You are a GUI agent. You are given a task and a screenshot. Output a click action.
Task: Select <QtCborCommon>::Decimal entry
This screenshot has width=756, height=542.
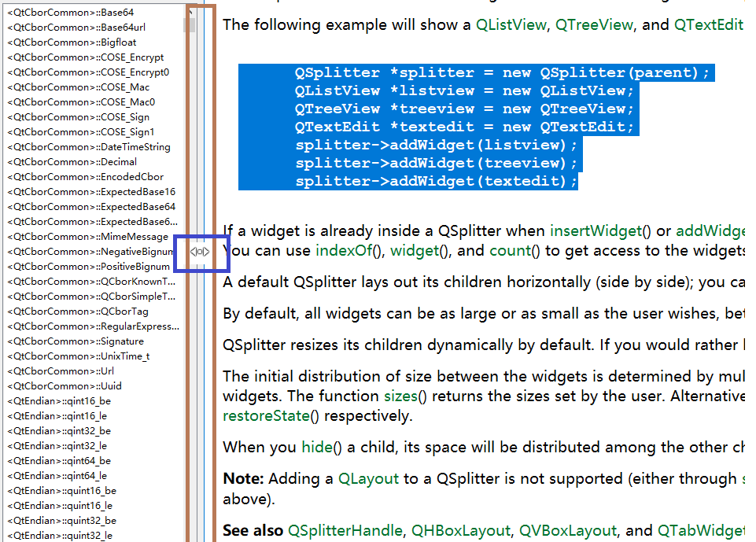[72, 162]
